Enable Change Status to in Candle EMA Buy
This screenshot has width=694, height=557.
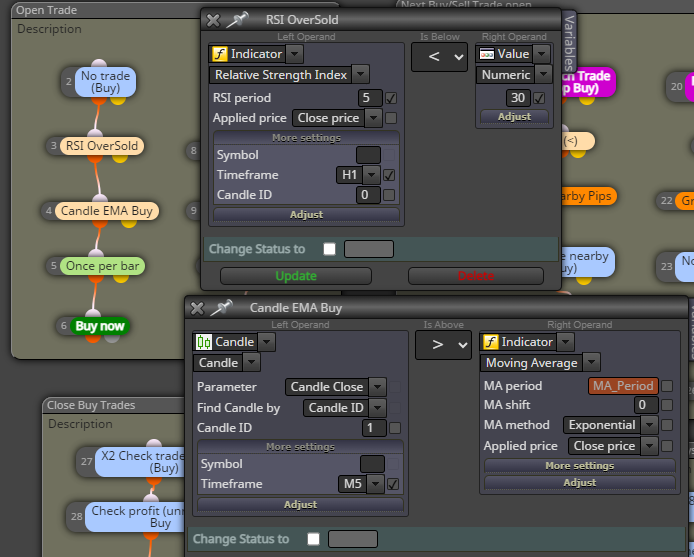coord(313,539)
